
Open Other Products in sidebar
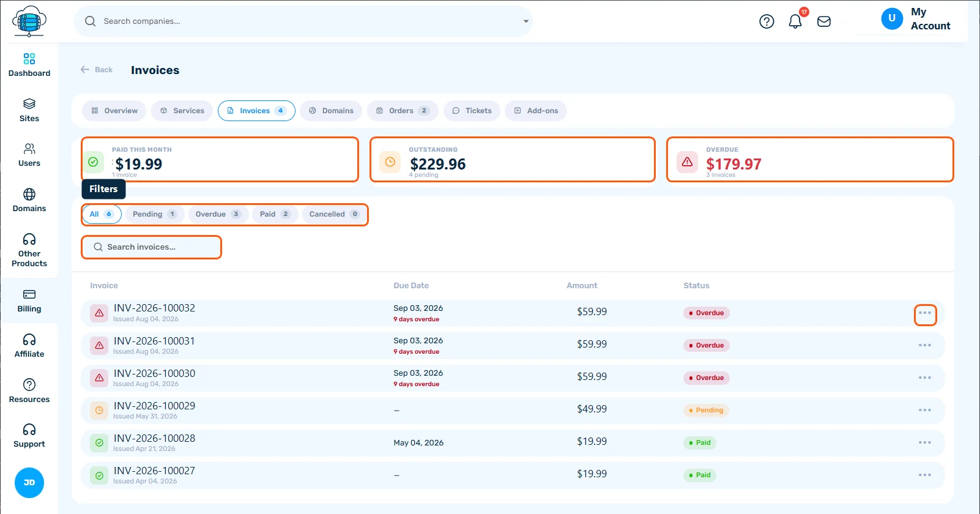click(29, 250)
